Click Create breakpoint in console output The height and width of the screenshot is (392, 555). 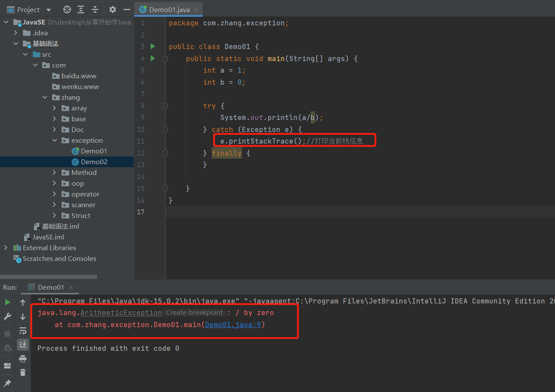194,312
